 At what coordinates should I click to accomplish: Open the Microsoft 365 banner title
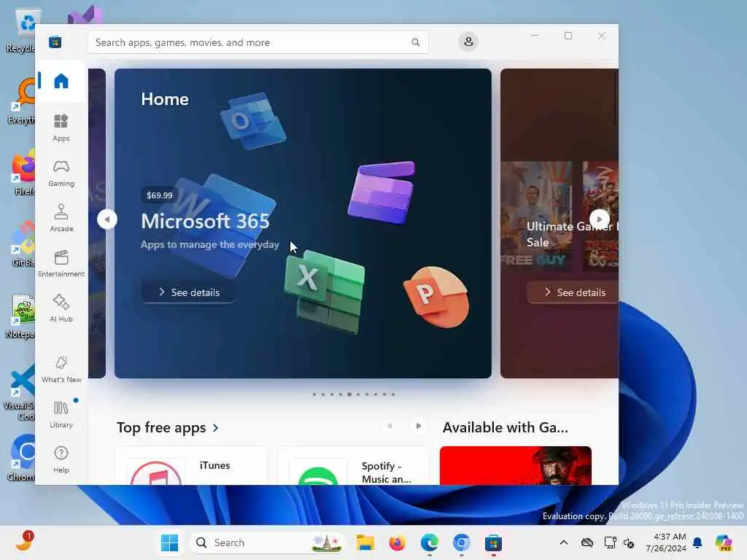tap(205, 221)
